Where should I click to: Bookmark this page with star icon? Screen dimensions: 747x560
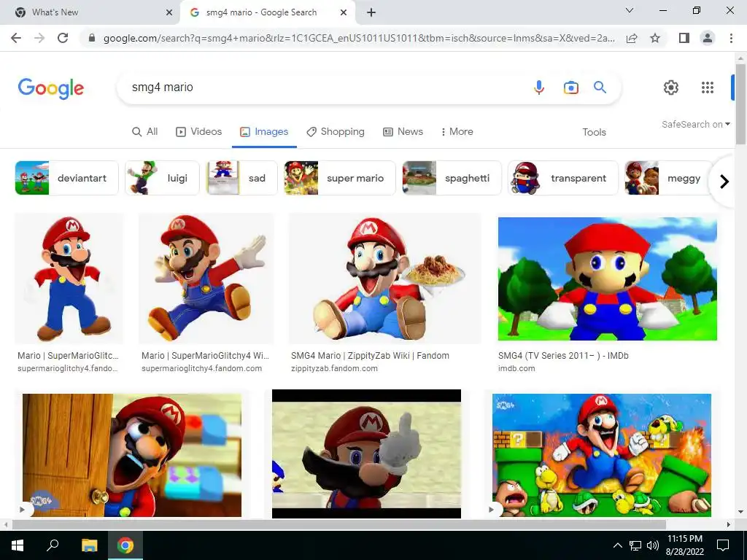click(x=655, y=38)
